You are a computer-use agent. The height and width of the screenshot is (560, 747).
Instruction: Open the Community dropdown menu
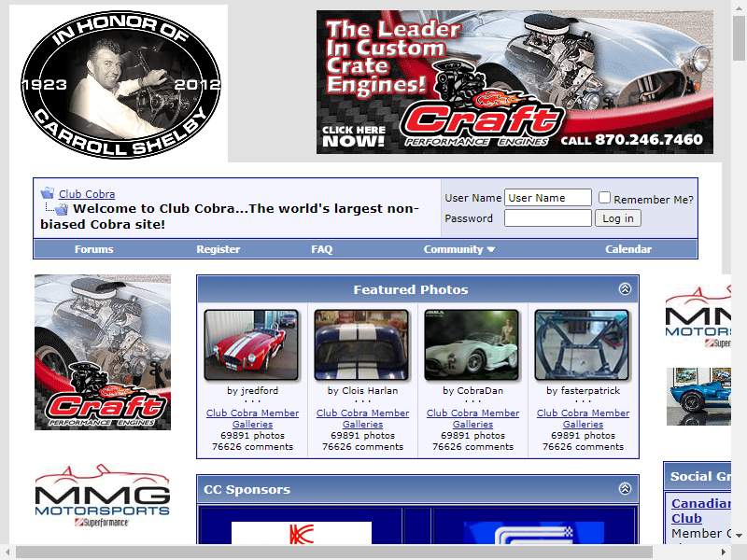[x=458, y=249]
